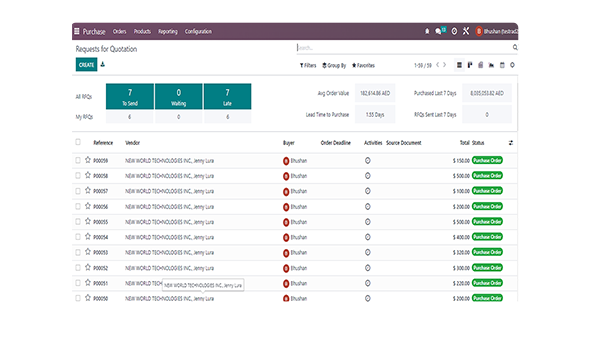Open activity clock for P00056
Viewport: 590px width, 360px height.
(368, 207)
